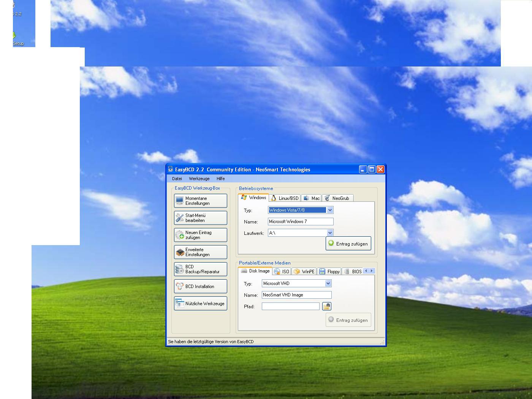
Task: Open BCD Backup/Reparatur
Action: (x=201, y=269)
